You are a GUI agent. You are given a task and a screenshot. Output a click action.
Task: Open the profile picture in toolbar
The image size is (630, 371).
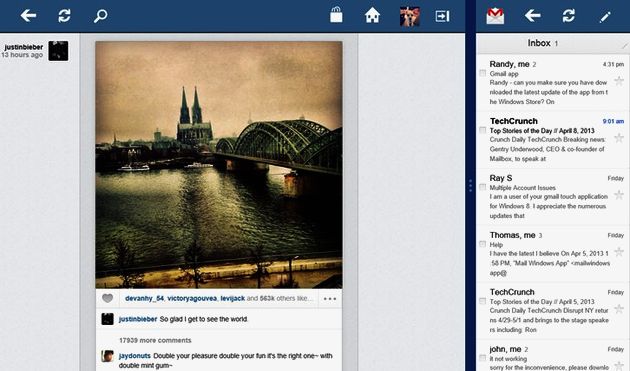point(410,16)
